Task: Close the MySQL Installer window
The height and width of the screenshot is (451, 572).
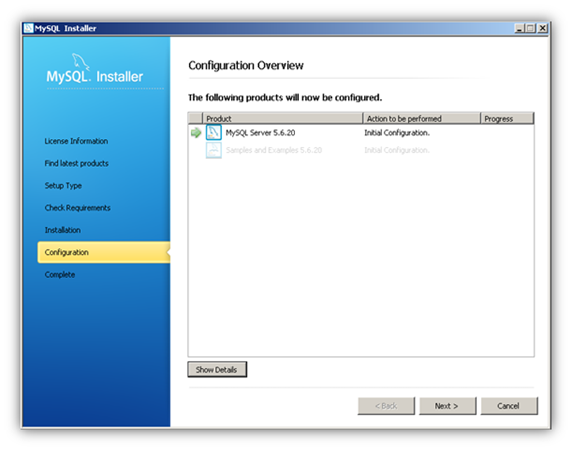Action: coord(543,28)
